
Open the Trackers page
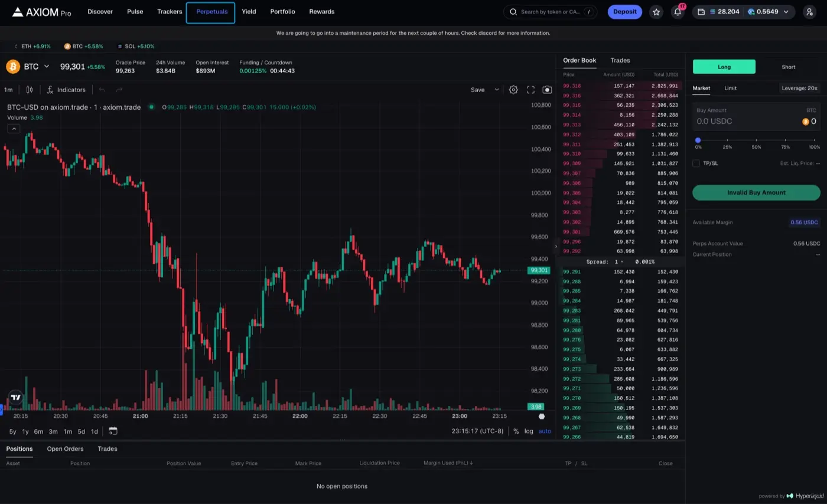click(170, 12)
